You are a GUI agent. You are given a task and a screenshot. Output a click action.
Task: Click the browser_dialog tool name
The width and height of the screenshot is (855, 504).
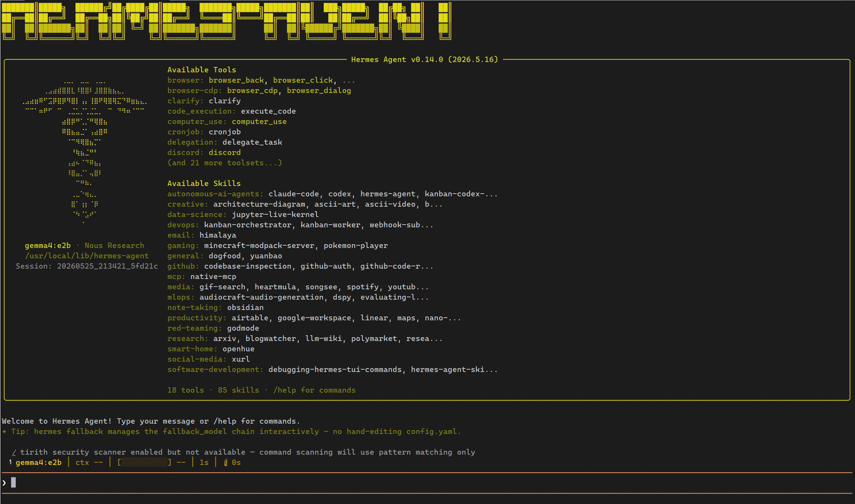319,90
